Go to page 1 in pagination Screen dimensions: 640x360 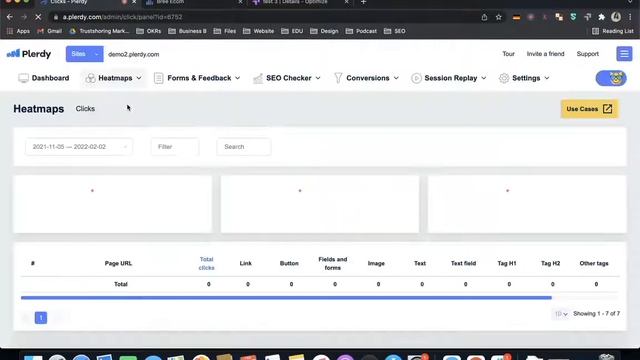point(41,318)
